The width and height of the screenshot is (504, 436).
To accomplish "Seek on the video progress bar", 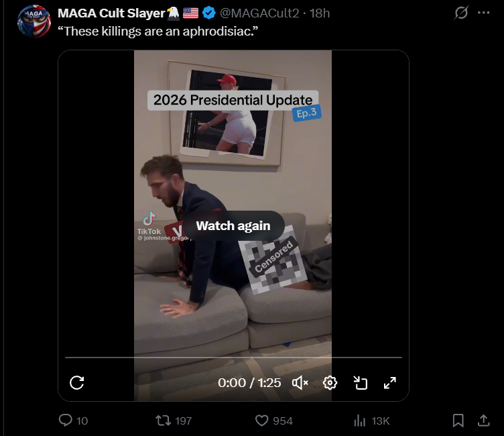I will [x=233, y=357].
